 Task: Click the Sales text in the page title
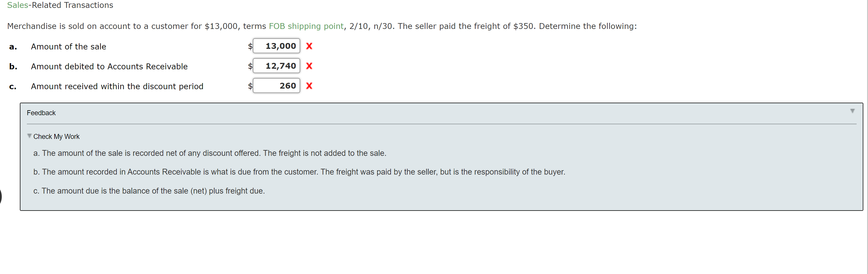(x=17, y=5)
